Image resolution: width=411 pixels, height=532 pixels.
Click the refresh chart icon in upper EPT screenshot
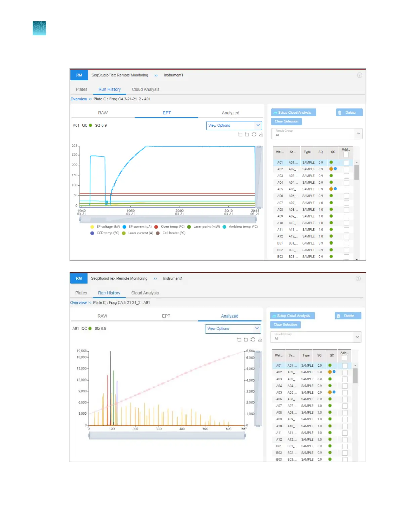[254, 134]
